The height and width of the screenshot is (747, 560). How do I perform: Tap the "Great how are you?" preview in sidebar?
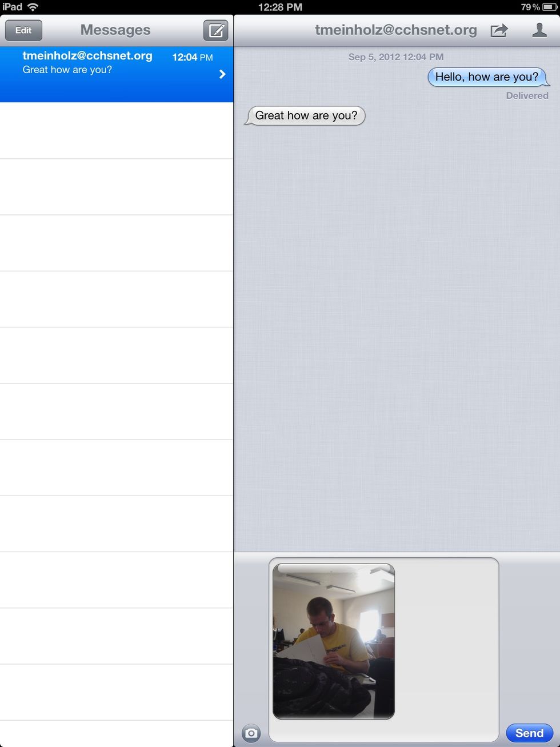[67, 70]
